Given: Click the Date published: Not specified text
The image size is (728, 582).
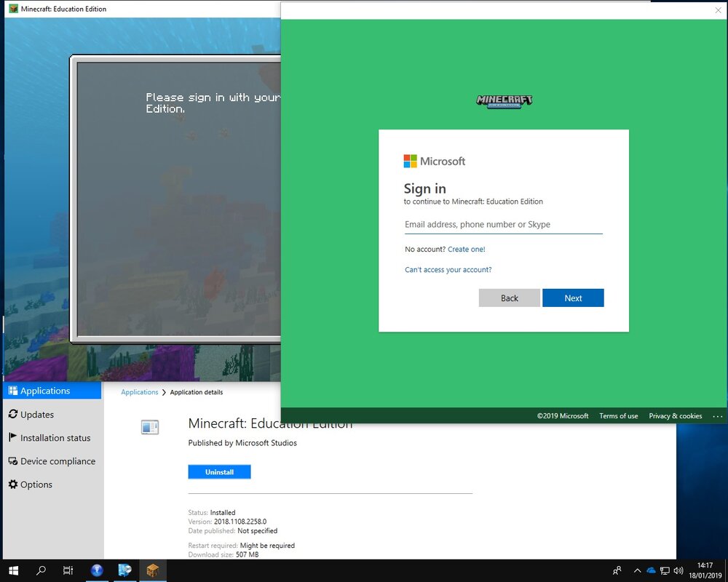Looking at the screenshot, I should click(x=233, y=531).
